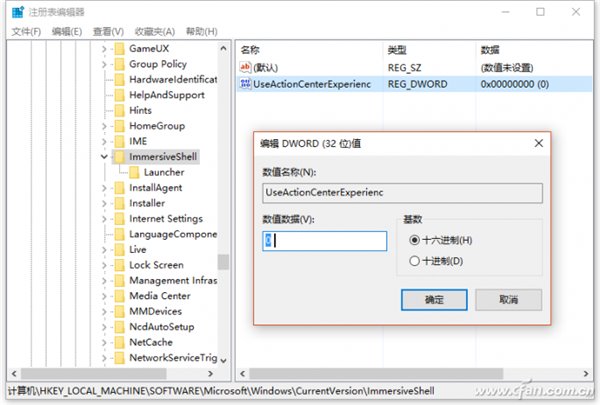Screen dimensions: 600x405
Task: Click the NetCache folder icon
Action: click(x=120, y=342)
